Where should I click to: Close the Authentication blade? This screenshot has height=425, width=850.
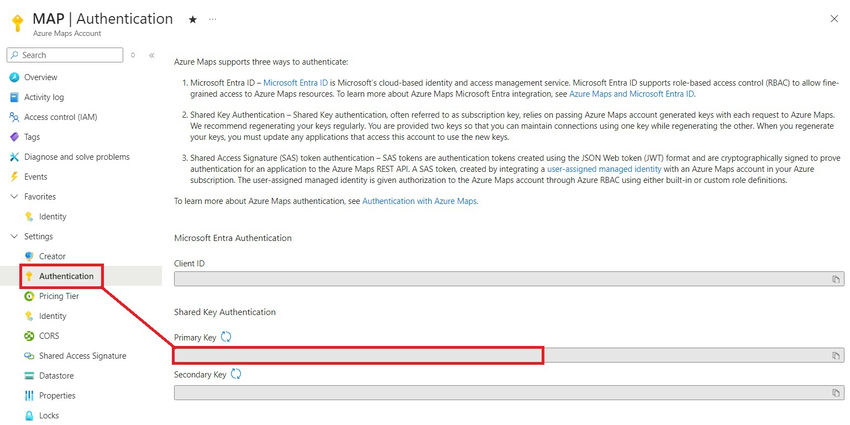pyautogui.click(x=834, y=19)
